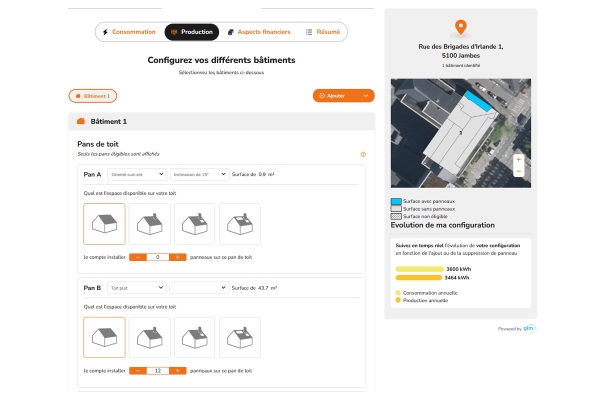This screenshot has width=600, height=400.
Task: Open Pan A orientation dropdown
Action: (x=137, y=174)
